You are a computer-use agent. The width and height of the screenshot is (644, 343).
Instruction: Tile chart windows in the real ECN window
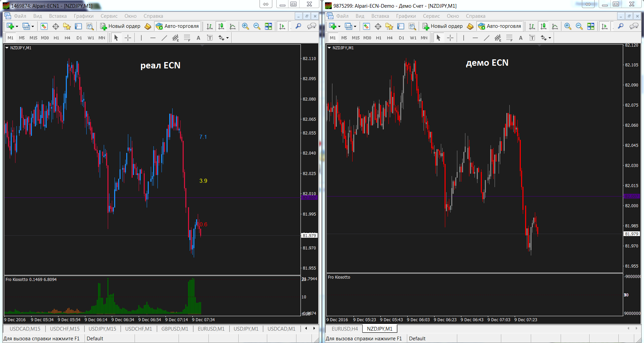268,26
